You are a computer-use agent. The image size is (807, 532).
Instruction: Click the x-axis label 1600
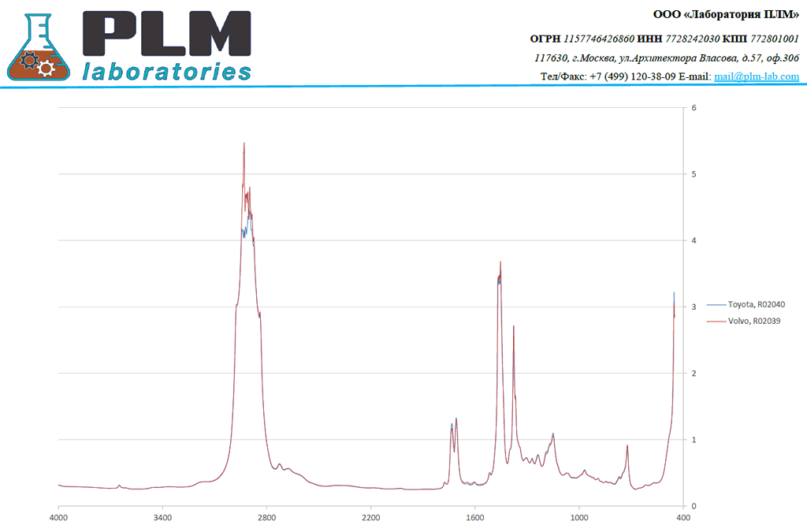click(474, 518)
